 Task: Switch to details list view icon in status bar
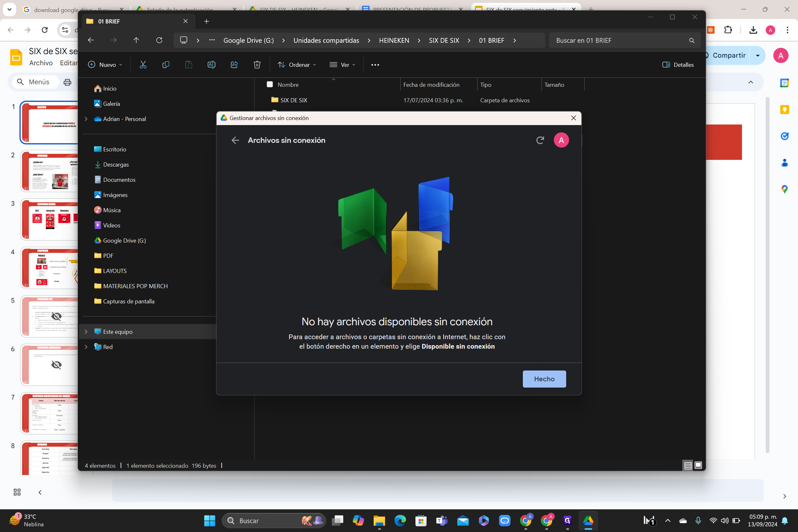click(688, 465)
